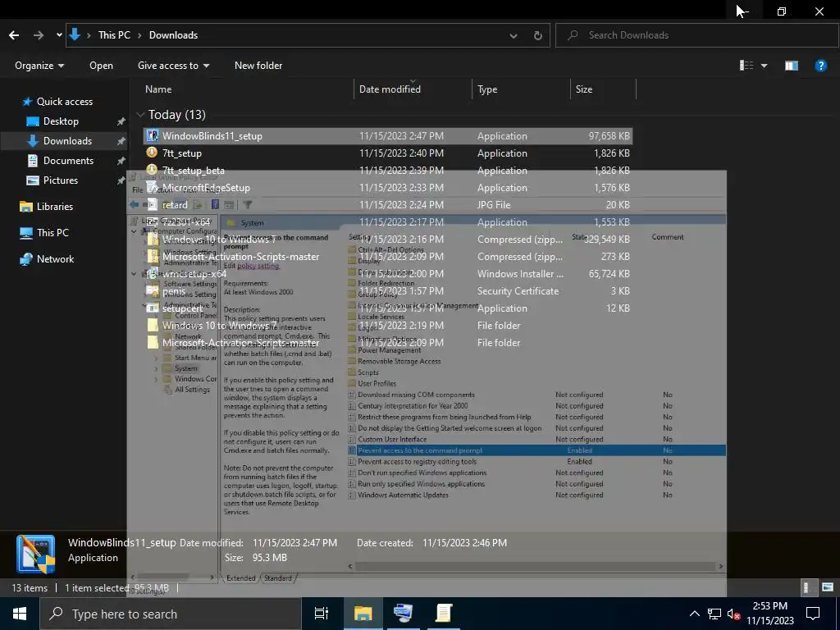Click the Network icon in navigation pane
840x630 pixels.
(25, 259)
